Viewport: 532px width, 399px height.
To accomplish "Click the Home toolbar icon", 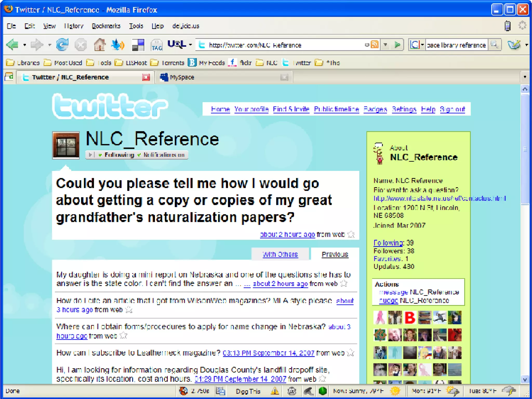I will [100, 45].
